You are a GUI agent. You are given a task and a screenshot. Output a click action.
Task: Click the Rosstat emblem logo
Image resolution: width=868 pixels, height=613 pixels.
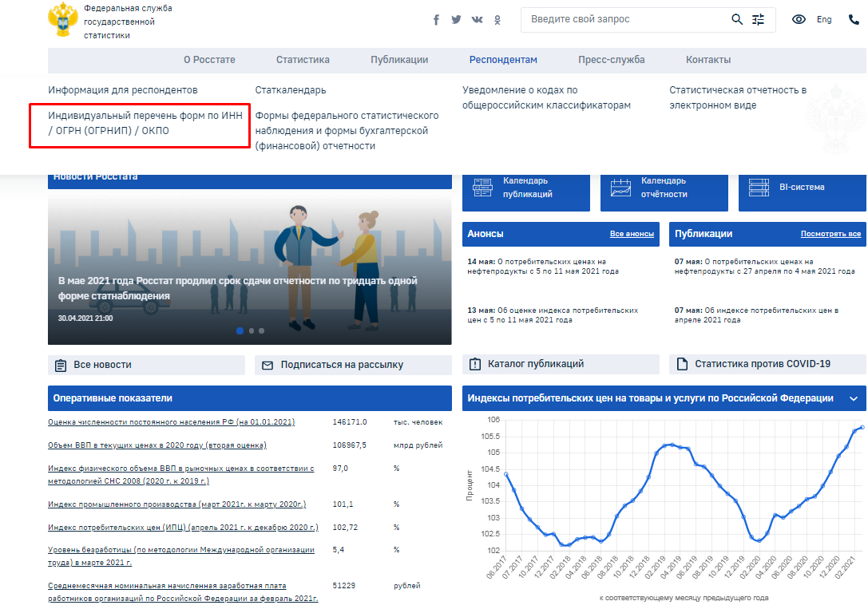point(61,21)
